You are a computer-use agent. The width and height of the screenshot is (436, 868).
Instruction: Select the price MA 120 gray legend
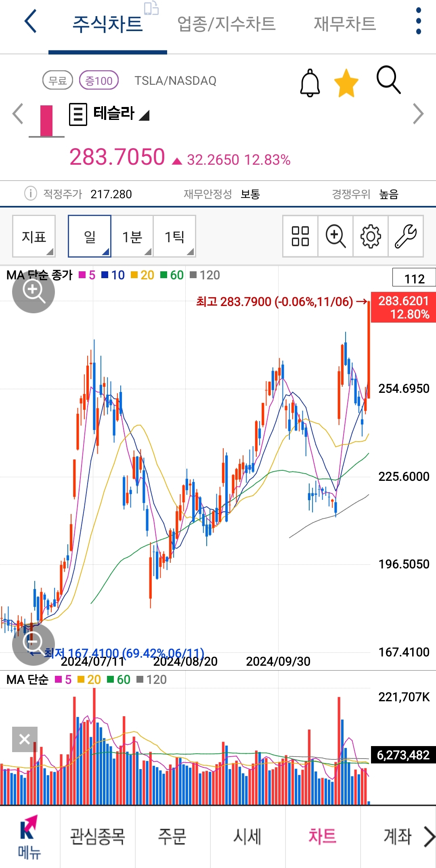click(205, 275)
